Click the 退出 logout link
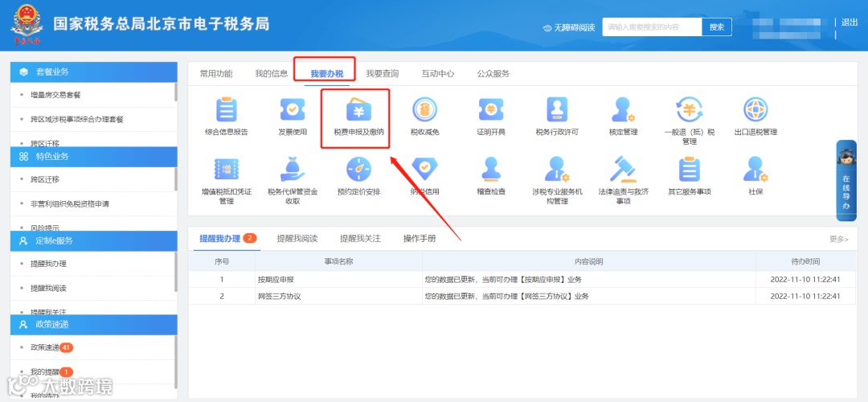 pyautogui.click(x=850, y=23)
